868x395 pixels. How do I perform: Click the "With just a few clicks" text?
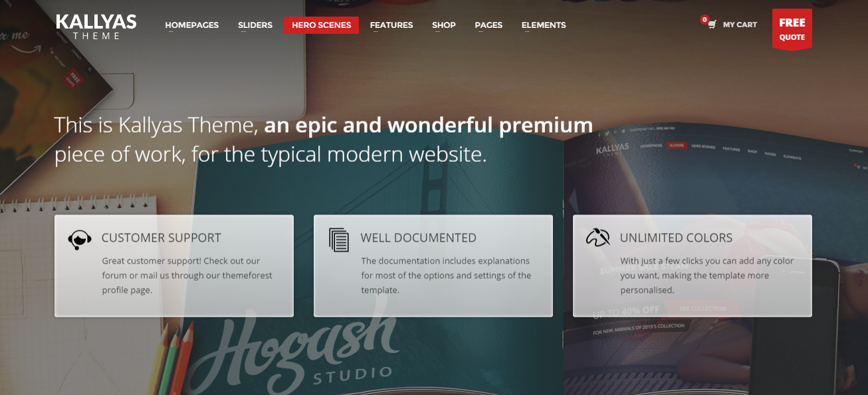point(707,276)
